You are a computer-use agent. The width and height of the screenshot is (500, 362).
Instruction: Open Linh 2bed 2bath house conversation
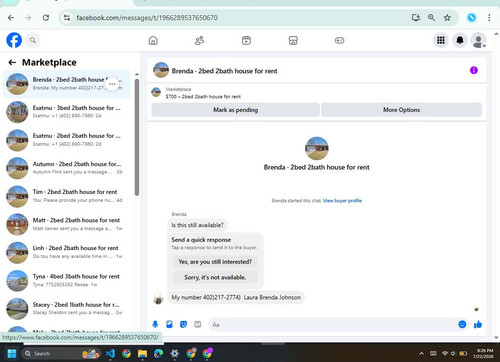pos(67,252)
